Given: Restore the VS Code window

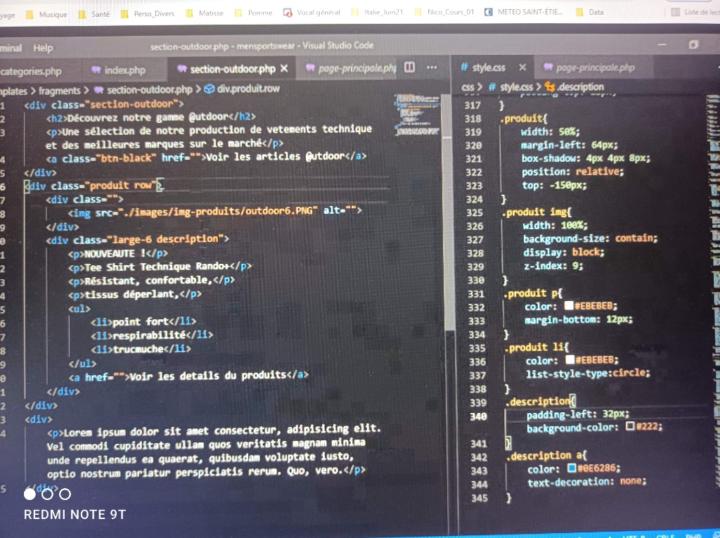Looking at the screenshot, I should (693, 45).
